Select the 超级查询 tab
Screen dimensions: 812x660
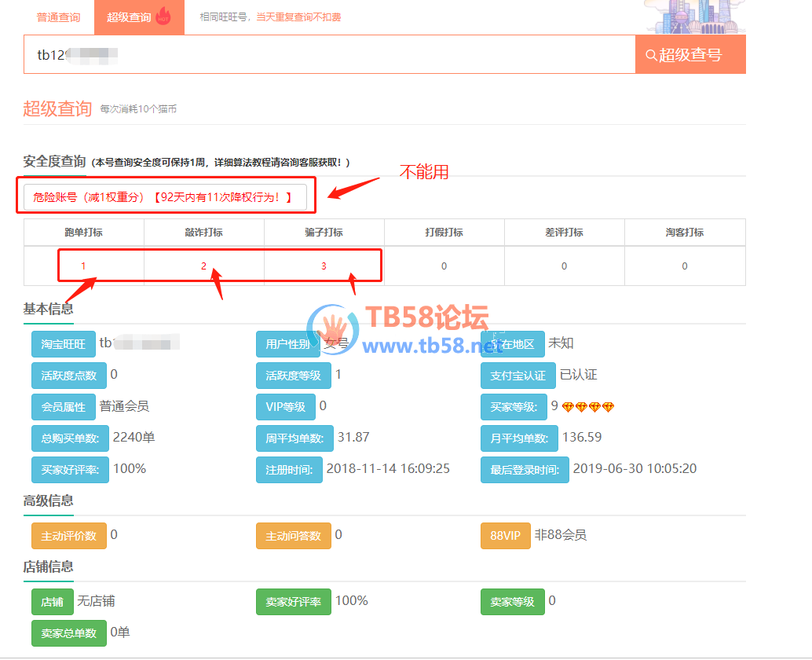(x=130, y=17)
